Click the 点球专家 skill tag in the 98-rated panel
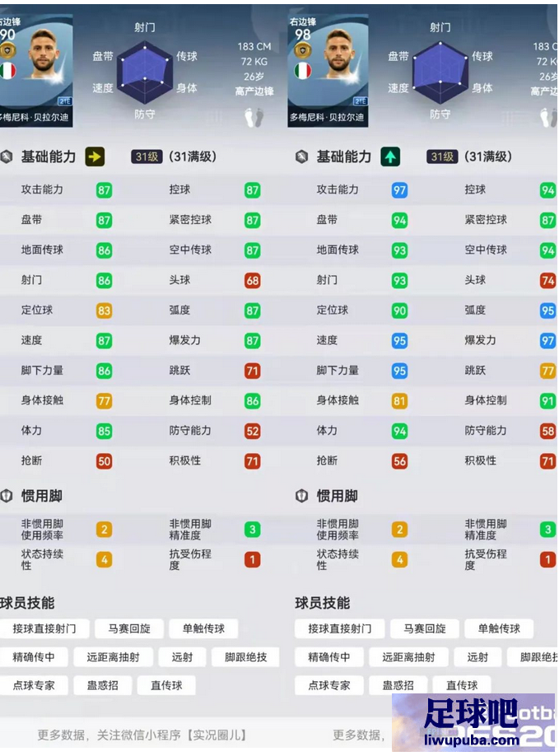559x756 pixels. click(329, 686)
